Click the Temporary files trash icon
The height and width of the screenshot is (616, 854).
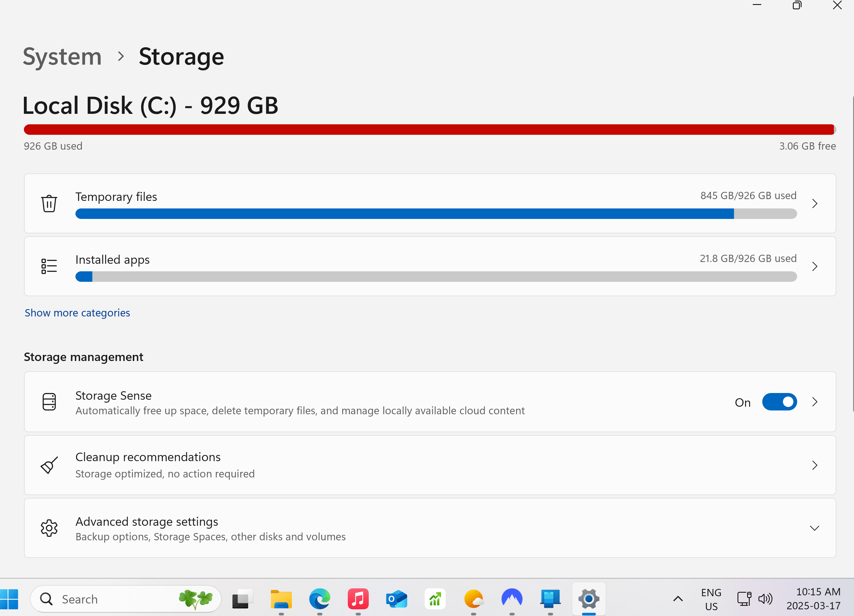pos(49,203)
